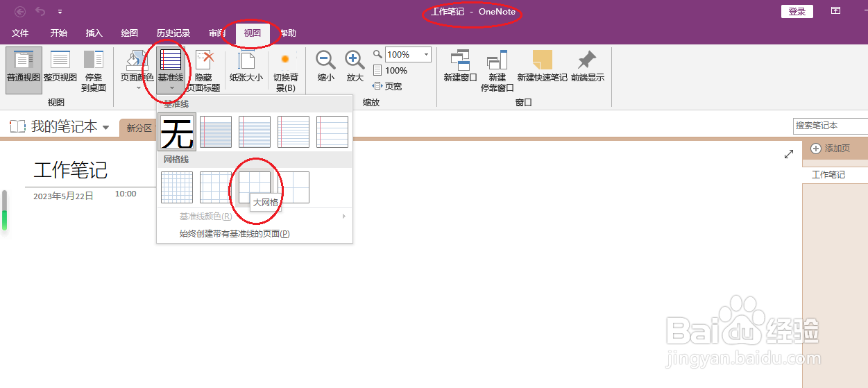Select the narrowest ruled lines thumbnail with red margin
The width and height of the screenshot is (868, 388).
216,132
